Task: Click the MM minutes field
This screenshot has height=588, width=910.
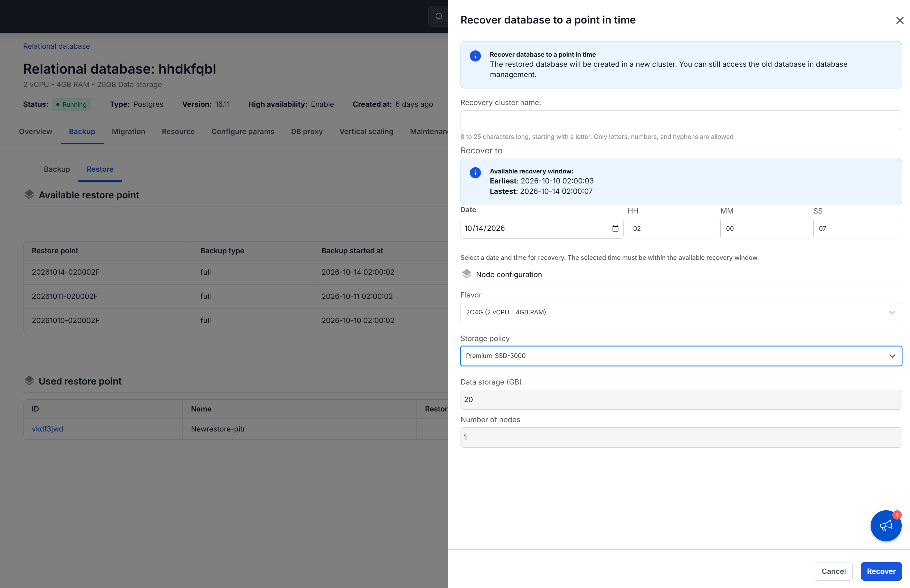Action: click(x=765, y=228)
